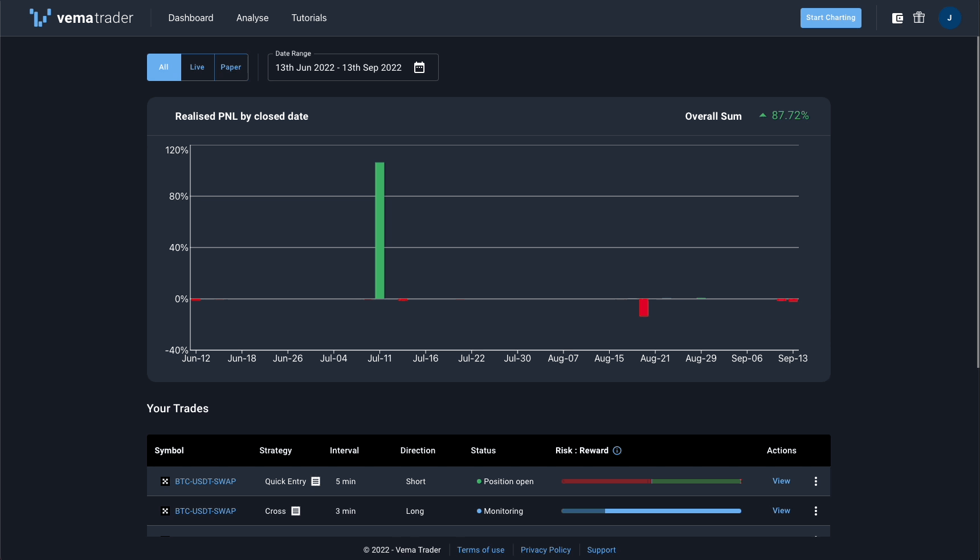Click the Sep-13 x-axis label
This screenshot has width=980, height=560.
[793, 358]
